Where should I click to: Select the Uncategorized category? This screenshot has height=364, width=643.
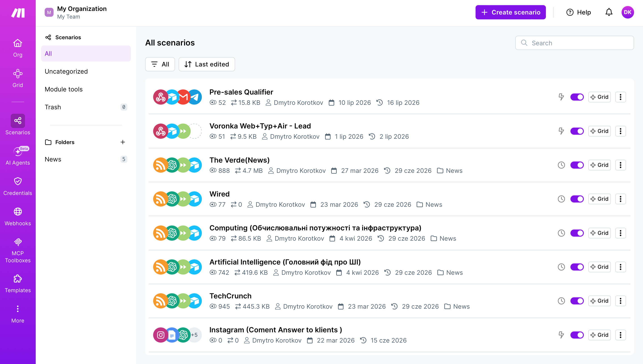point(86,71)
